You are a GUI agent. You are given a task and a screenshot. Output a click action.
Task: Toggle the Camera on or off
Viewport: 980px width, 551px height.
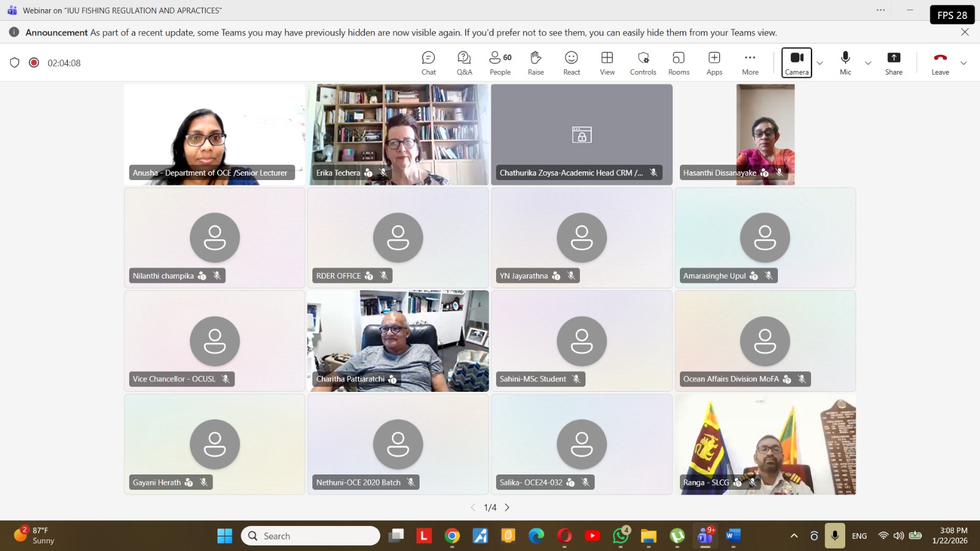[x=796, y=62]
